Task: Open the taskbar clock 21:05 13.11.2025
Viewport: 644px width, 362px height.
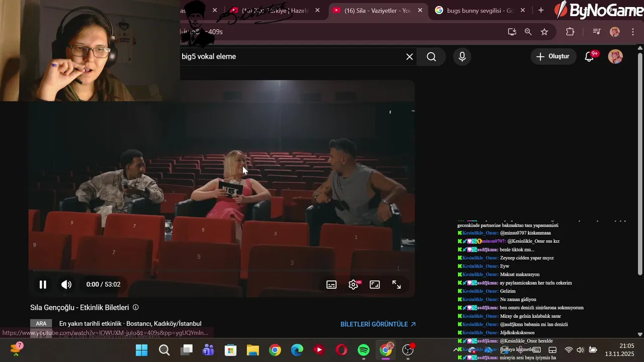Action: point(619,350)
